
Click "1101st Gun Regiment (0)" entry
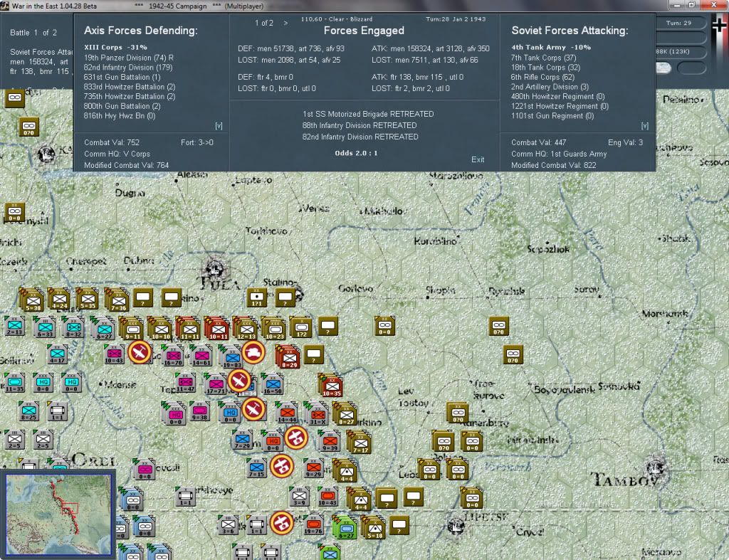552,116
